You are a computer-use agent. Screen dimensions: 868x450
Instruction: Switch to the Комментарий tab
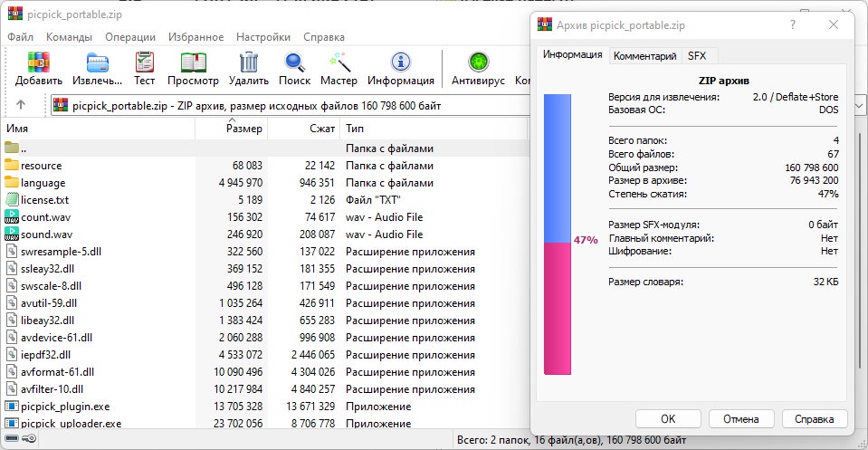tap(644, 55)
